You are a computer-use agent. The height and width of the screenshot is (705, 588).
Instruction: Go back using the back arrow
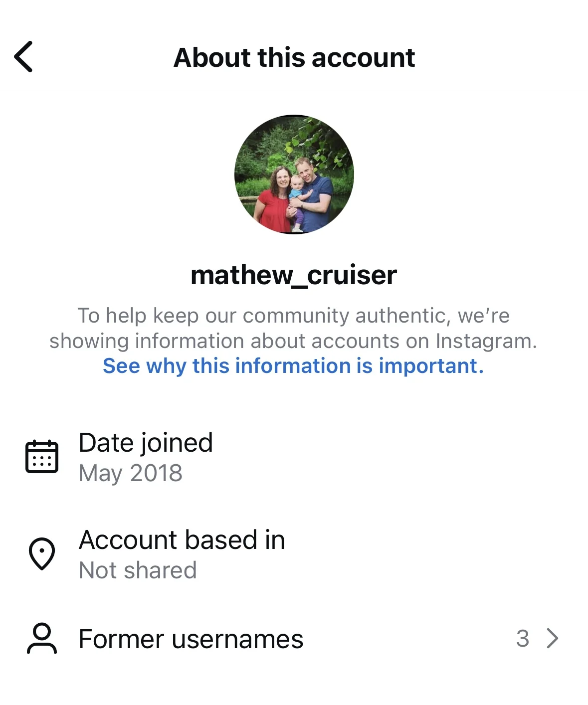coord(23,57)
